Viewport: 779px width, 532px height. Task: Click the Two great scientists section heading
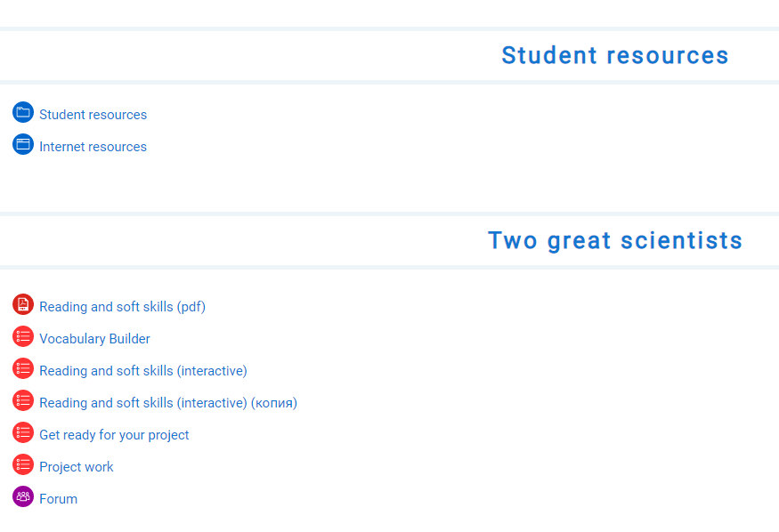[614, 240]
